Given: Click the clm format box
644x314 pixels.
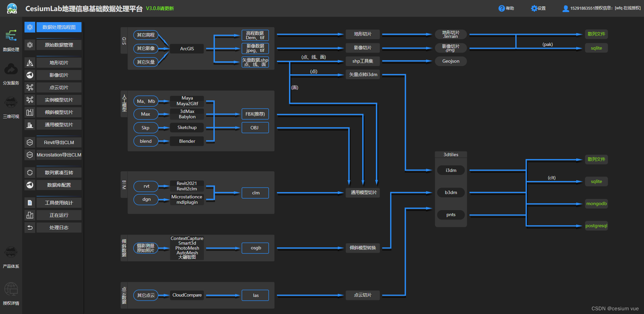Looking at the screenshot, I should point(255,193).
